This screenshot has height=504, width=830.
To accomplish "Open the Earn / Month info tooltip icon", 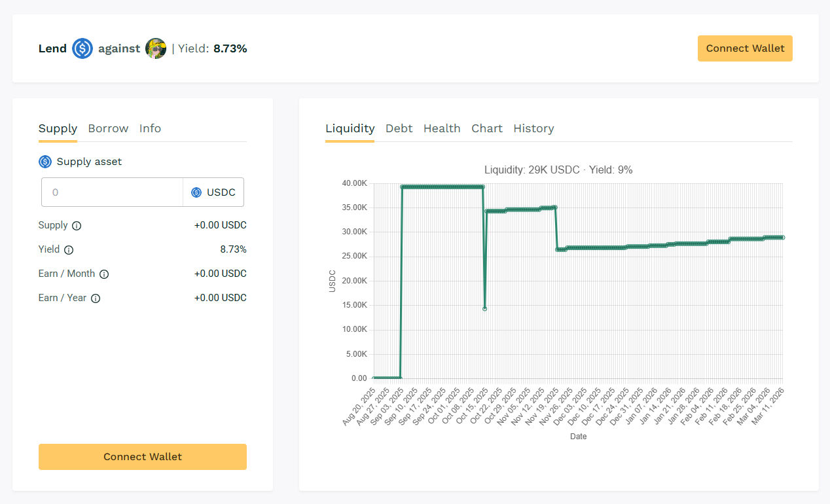I will (104, 274).
